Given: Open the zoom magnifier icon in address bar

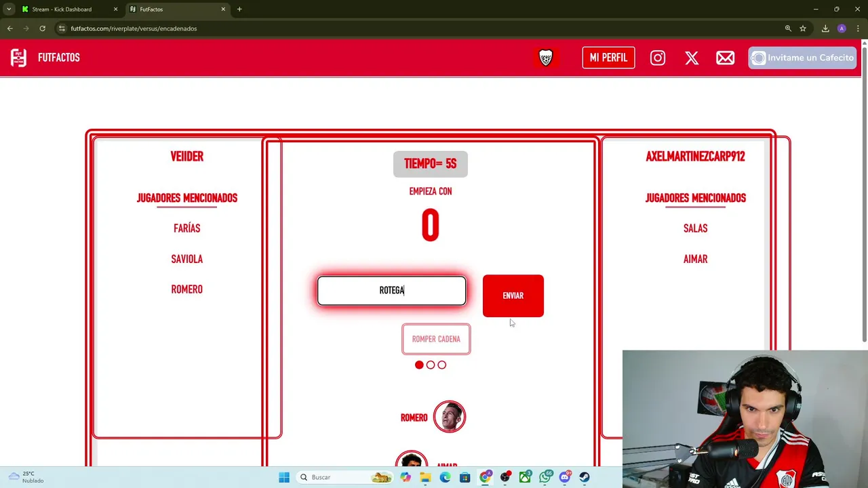Looking at the screenshot, I should point(788,28).
